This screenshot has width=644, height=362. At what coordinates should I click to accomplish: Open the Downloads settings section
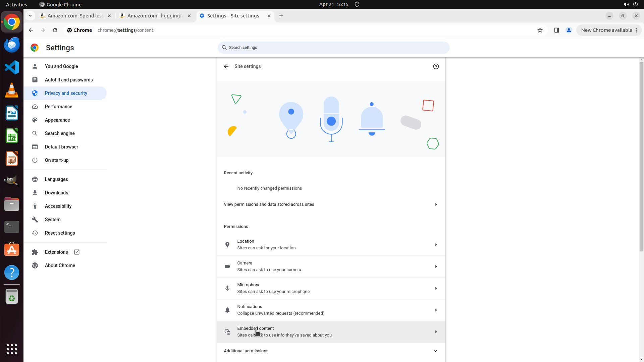(x=56, y=193)
